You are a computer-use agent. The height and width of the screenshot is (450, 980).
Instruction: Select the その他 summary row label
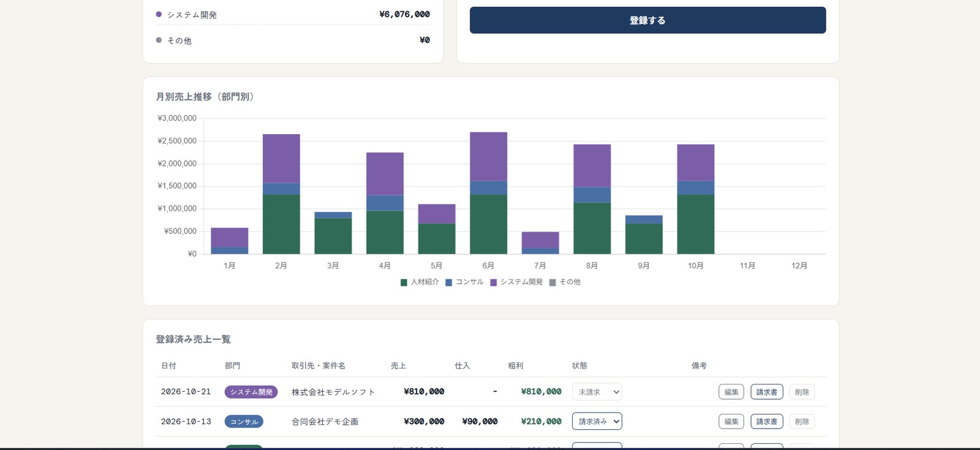point(179,40)
